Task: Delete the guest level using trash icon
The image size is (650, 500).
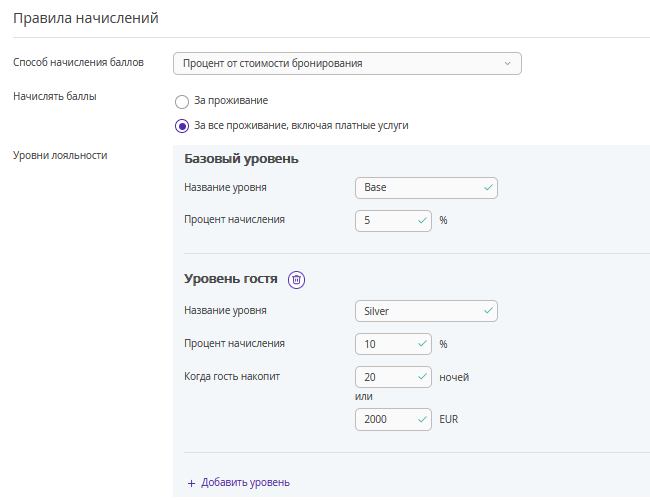Action: point(296,279)
